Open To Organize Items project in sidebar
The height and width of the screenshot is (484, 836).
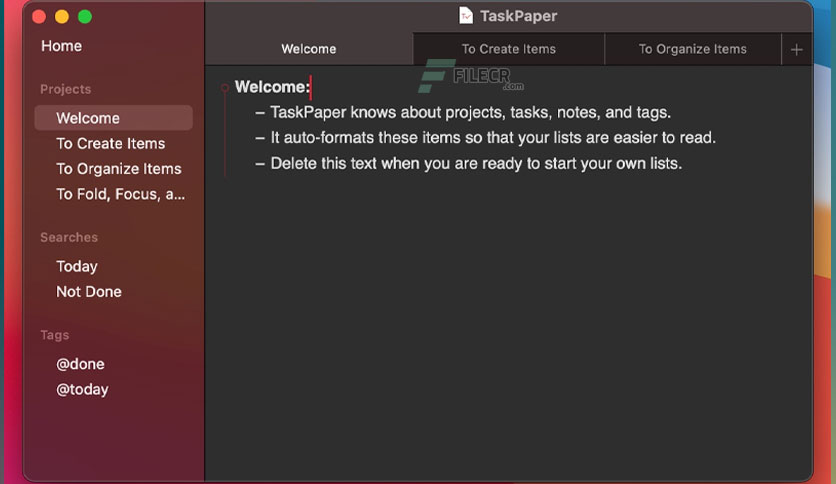[118, 169]
